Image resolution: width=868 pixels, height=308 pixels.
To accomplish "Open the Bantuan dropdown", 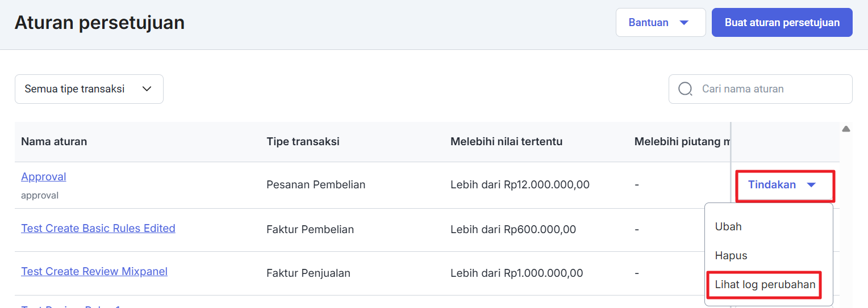I will (660, 23).
